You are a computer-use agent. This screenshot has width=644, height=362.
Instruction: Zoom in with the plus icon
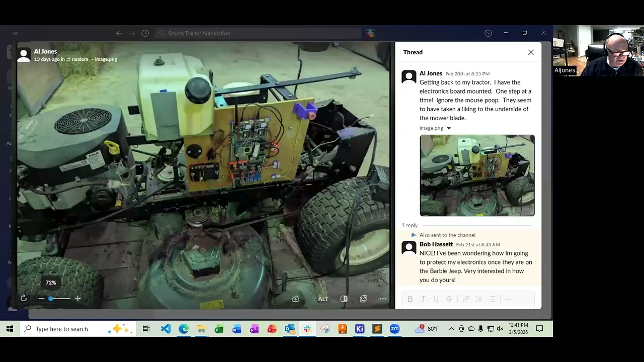click(77, 298)
